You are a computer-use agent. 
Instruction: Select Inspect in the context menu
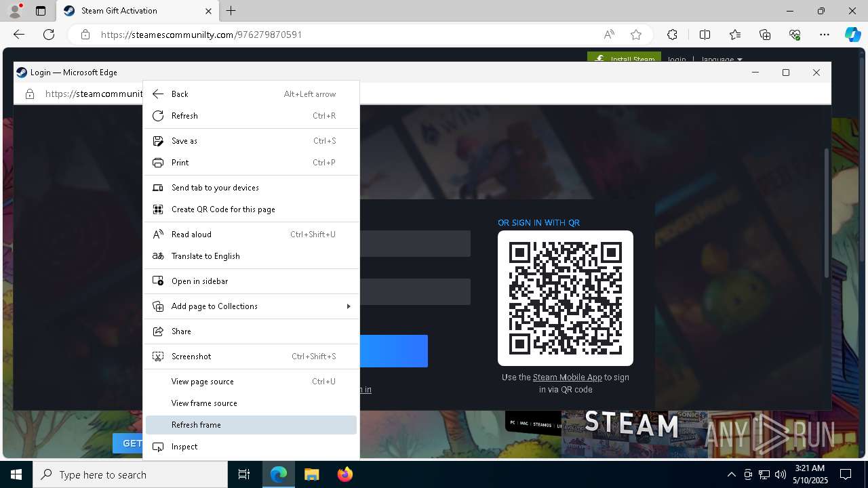[x=251, y=447]
